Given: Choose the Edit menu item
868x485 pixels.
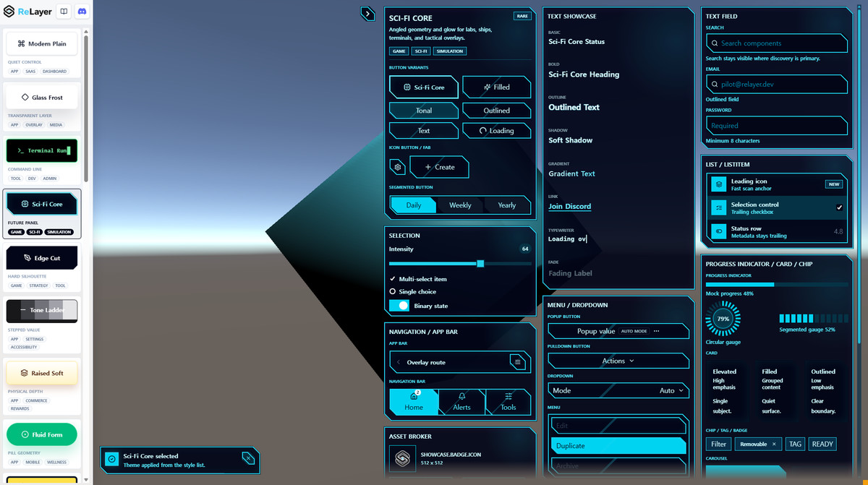Looking at the screenshot, I should point(618,426).
